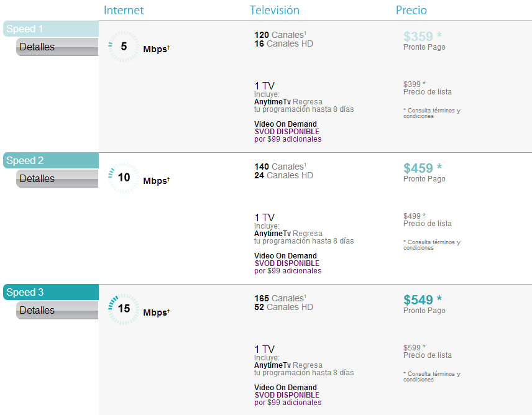
Task: Click SVOD DISPONIBLE in Speed 2 plan
Action: coord(287,263)
